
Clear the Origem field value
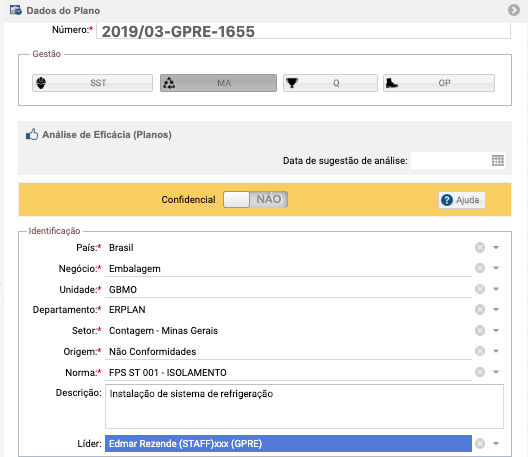[x=480, y=351]
